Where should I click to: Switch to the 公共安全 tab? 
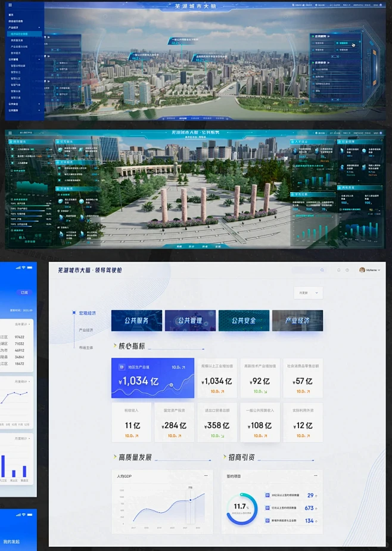[x=243, y=320]
